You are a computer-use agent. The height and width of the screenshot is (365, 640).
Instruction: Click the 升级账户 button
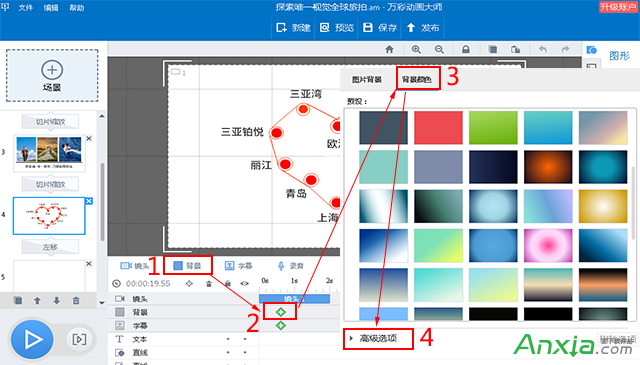tap(618, 7)
